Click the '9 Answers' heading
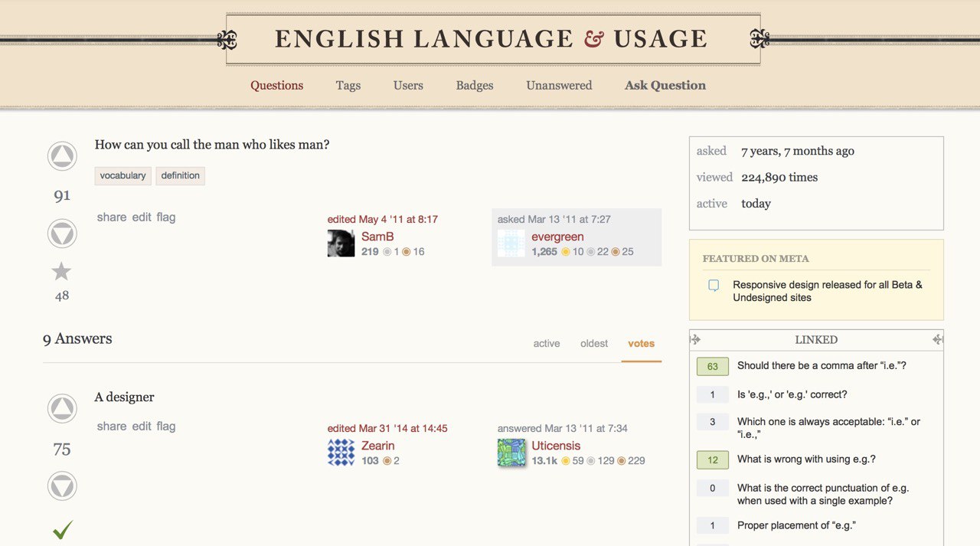980x546 pixels. tap(77, 338)
